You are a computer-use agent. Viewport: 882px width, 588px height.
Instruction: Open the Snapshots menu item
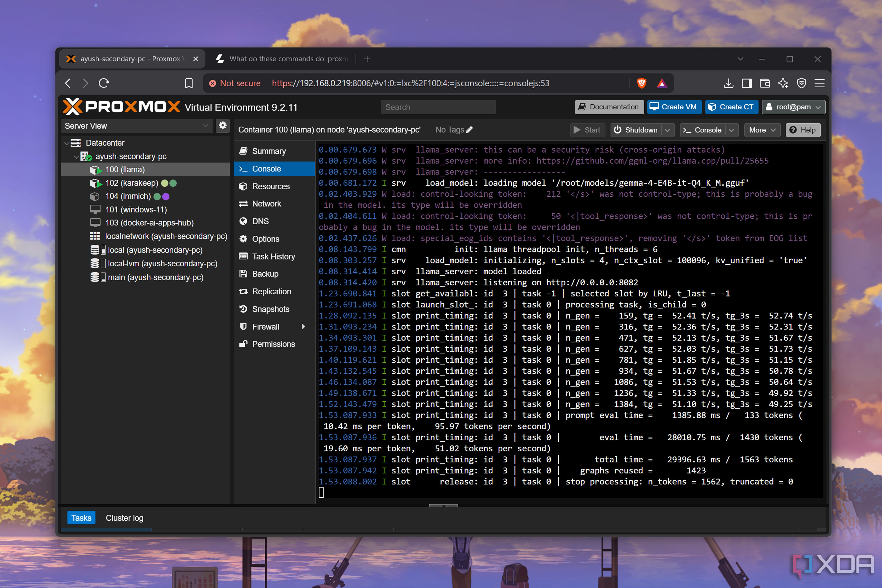pyautogui.click(x=274, y=309)
